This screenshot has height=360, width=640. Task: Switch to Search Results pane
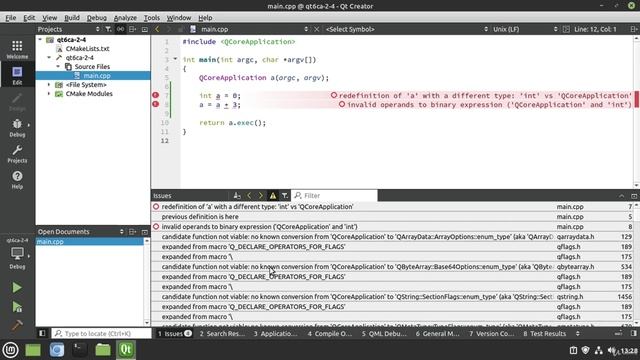222,333
